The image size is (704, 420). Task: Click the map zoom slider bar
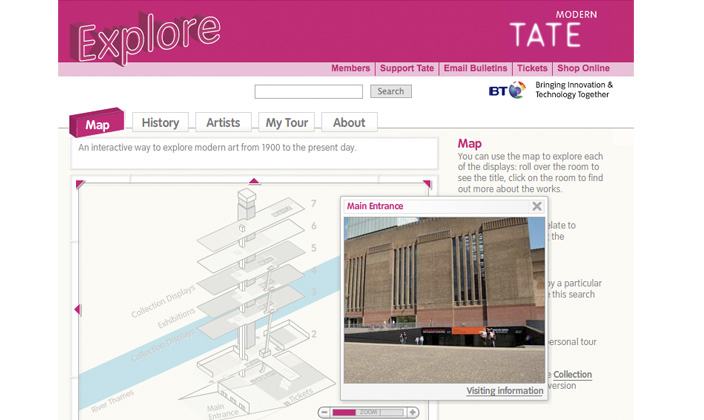(x=368, y=412)
